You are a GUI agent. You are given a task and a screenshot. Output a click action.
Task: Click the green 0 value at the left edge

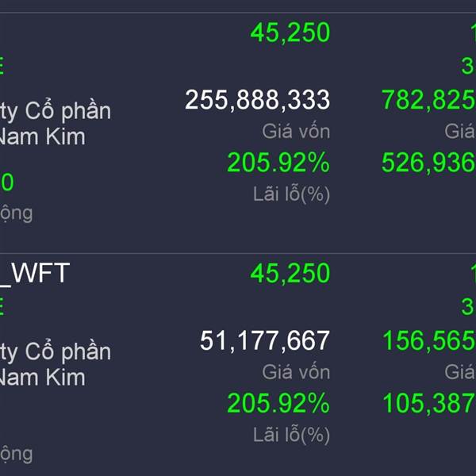coord(7,182)
